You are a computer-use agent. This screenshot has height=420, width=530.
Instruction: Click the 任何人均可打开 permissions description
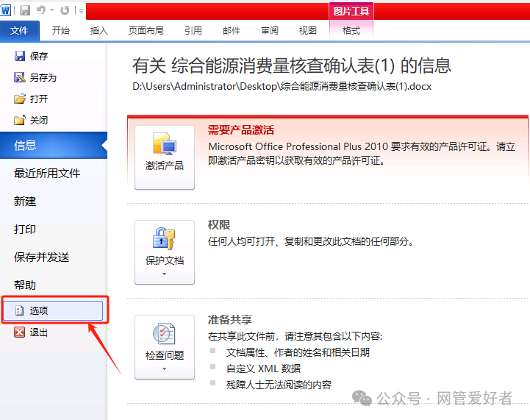point(311,241)
